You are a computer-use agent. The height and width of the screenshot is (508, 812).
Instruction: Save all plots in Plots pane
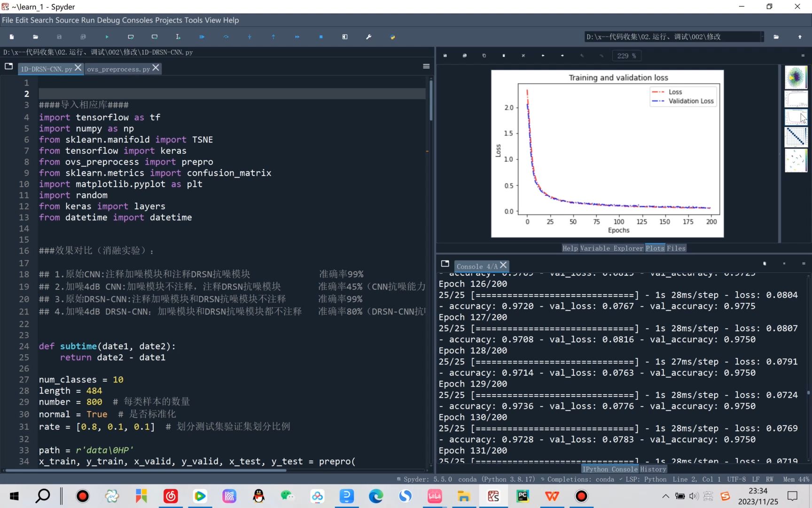point(465,56)
